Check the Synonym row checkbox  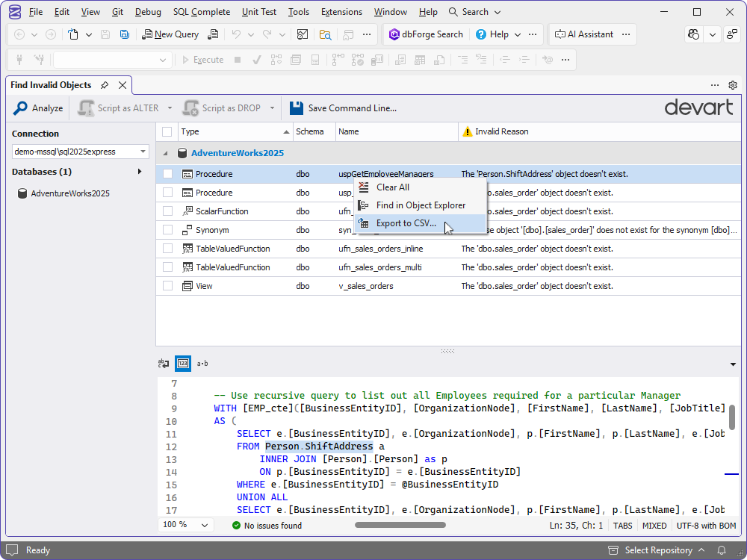[167, 229]
